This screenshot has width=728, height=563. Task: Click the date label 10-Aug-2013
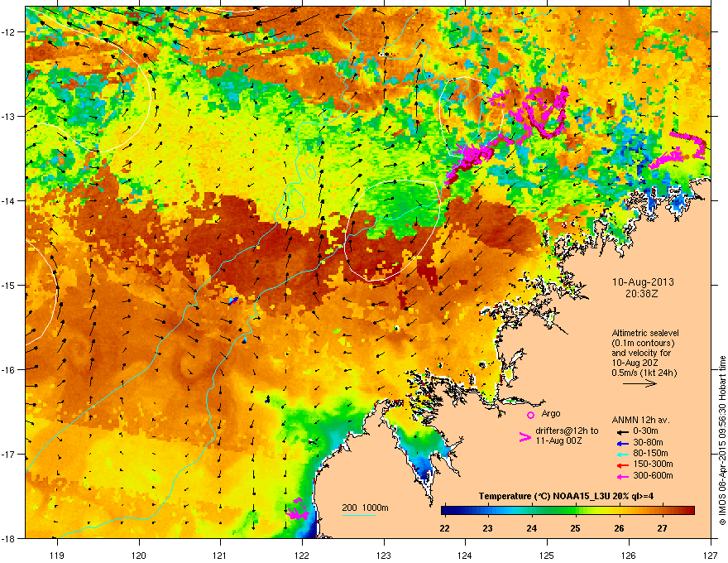[x=643, y=282]
